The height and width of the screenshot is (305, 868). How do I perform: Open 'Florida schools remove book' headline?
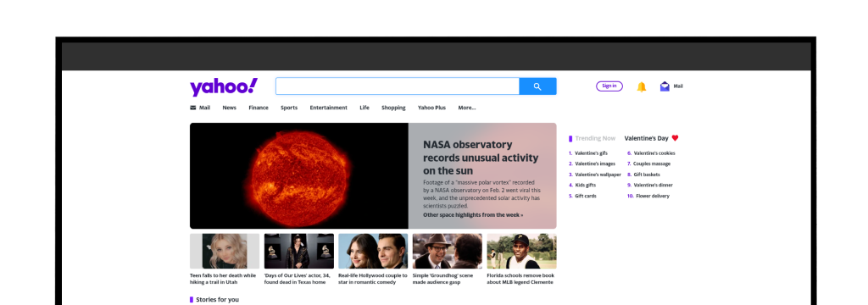(520, 279)
